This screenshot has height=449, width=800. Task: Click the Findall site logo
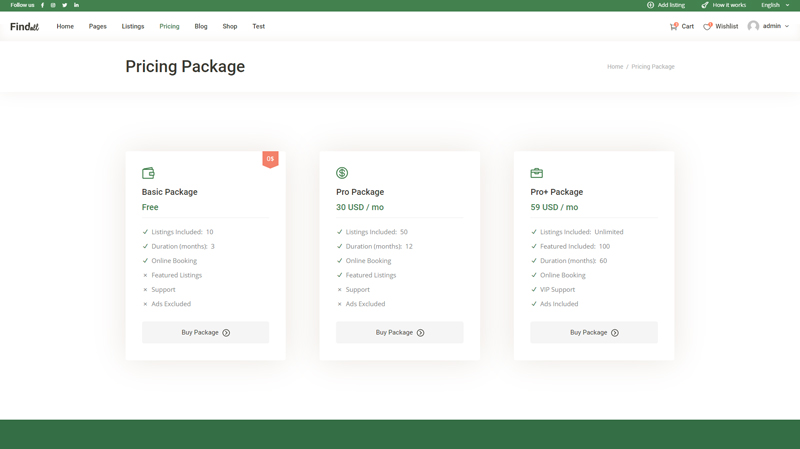pyautogui.click(x=24, y=26)
